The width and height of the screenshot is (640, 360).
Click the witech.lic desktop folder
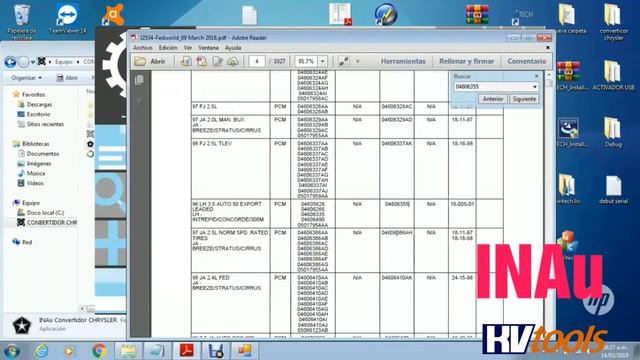pyautogui.click(x=568, y=189)
